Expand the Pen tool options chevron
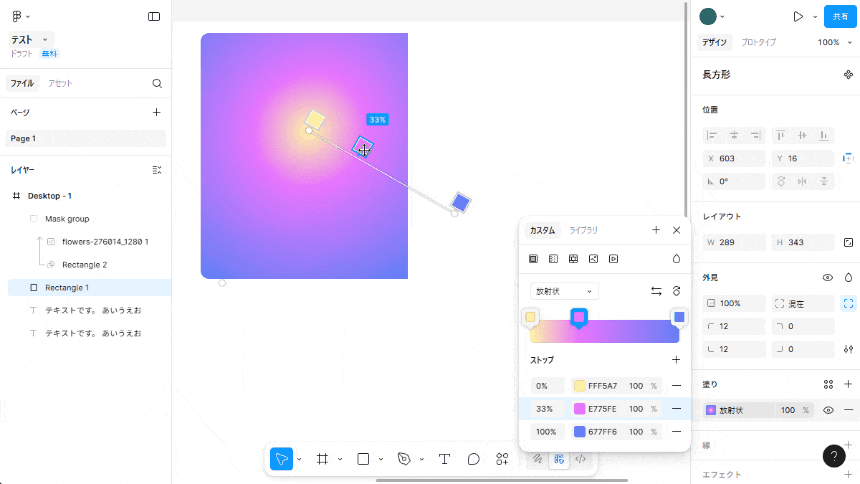 point(421,459)
